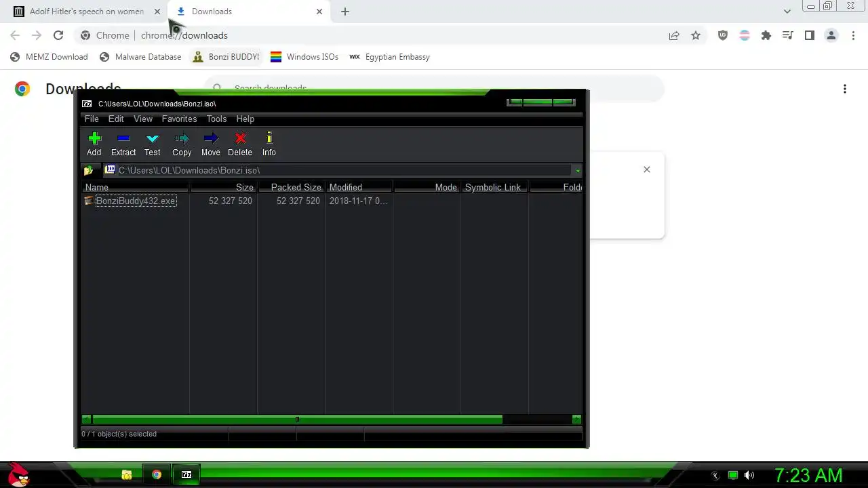Open the media control icon in Chrome toolbar
The image size is (868, 488).
click(x=788, y=35)
